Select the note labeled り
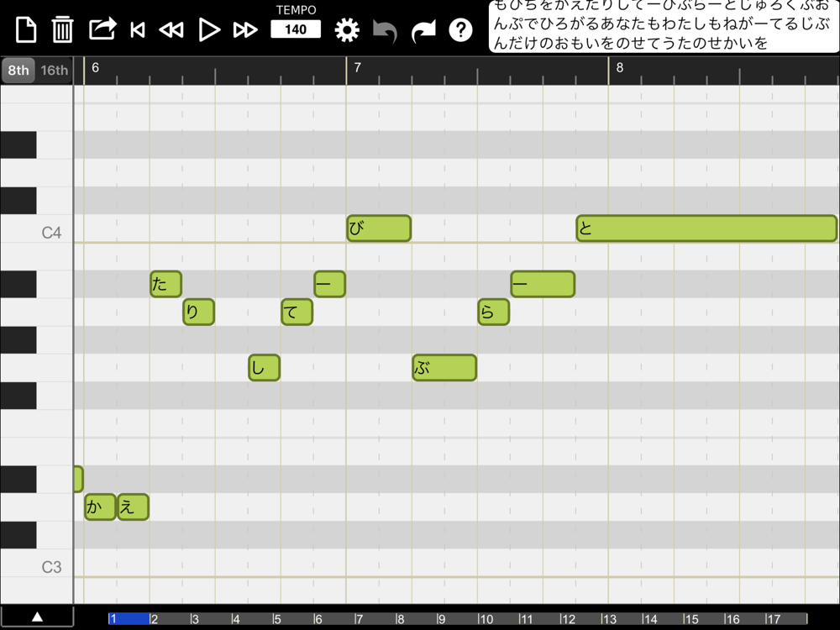 click(x=199, y=312)
